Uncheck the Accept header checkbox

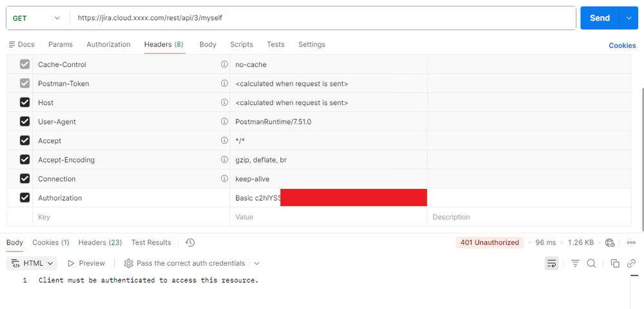pos(24,141)
